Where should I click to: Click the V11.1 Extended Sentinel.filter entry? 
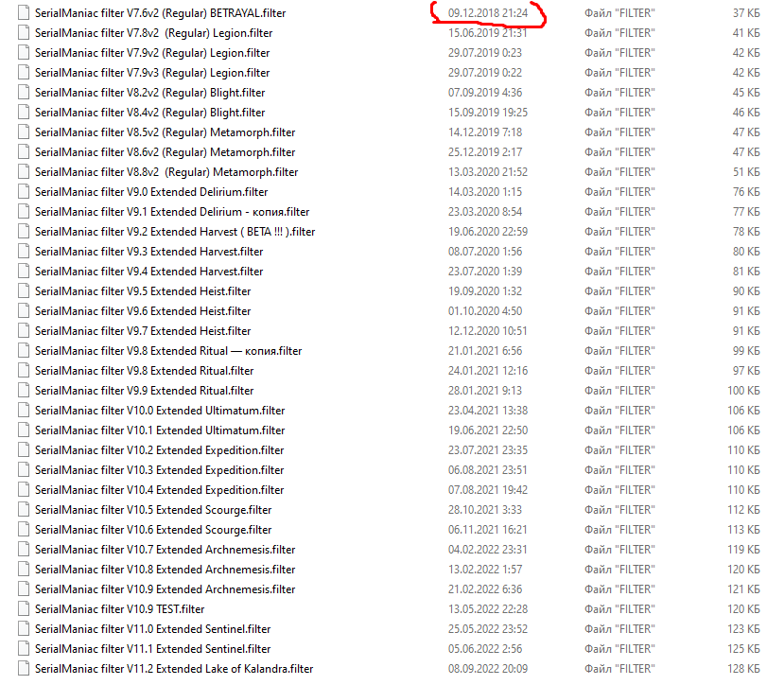click(x=152, y=649)
